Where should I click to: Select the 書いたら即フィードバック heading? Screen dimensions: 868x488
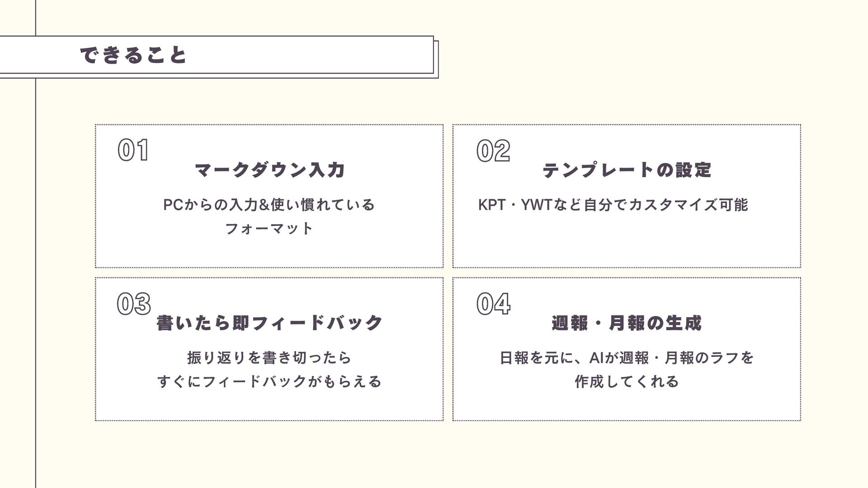pyautogui.click(x=269, y=324)
